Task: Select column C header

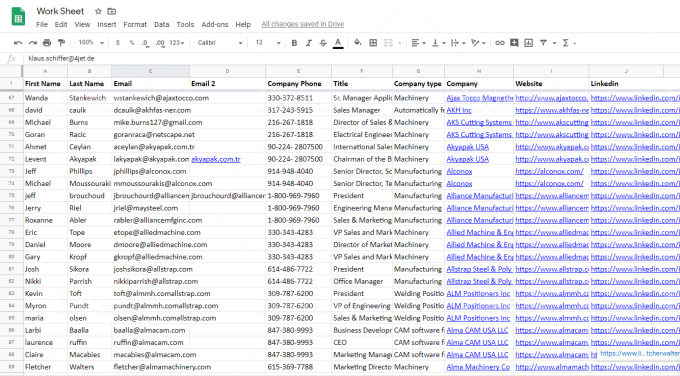Action: pyautogui.click(x=150, y=71)
